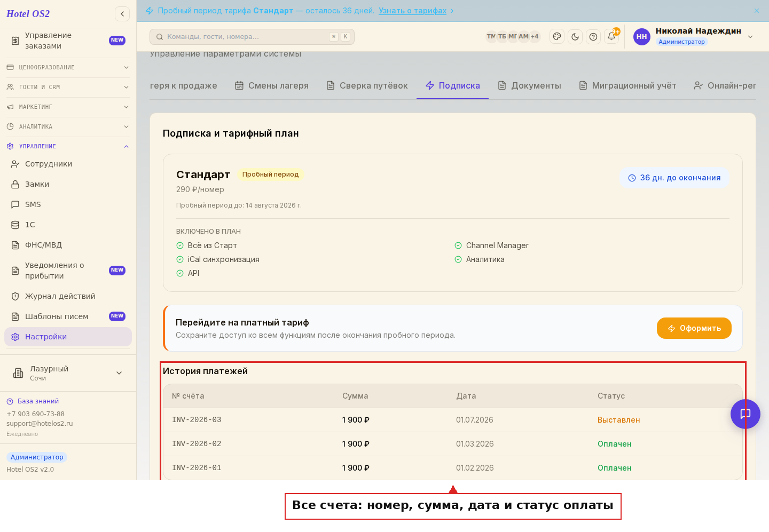The width and height of the screenshot is (769, 532).
Task: Open notifications with the bell icon
Action: 611,37
